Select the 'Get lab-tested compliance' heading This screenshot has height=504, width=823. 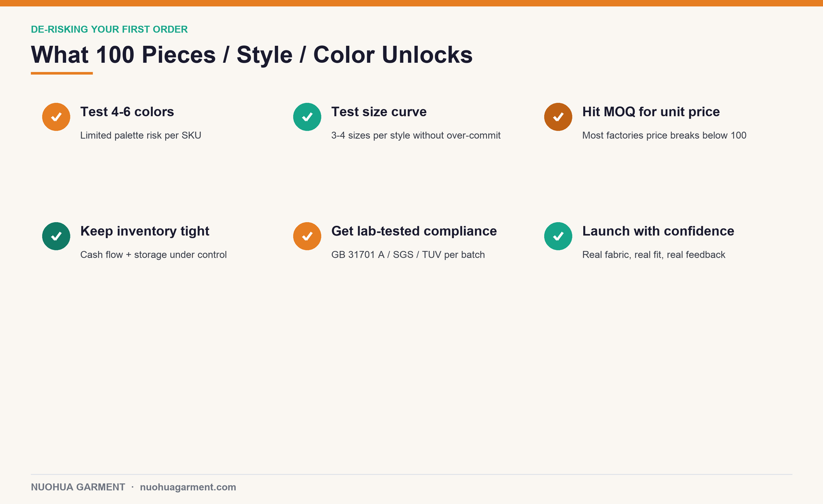pyautogui.click(x=414, y=231)
